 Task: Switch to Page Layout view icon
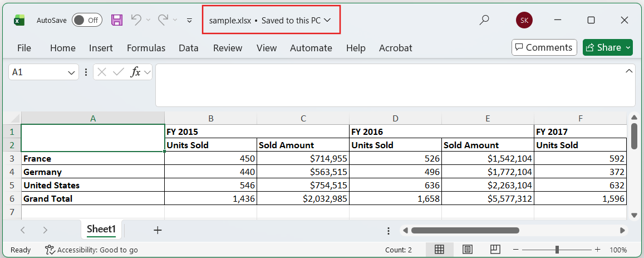468,250
